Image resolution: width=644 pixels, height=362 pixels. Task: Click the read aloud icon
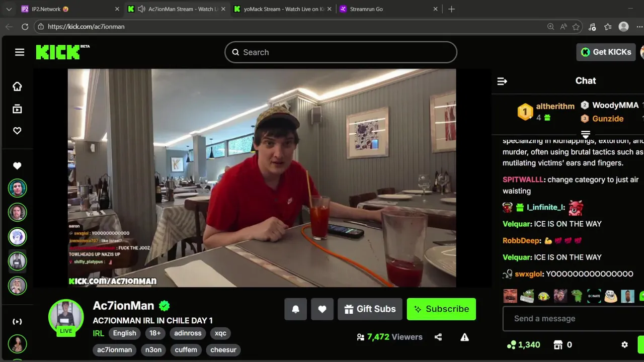click(x=563, y=27)
